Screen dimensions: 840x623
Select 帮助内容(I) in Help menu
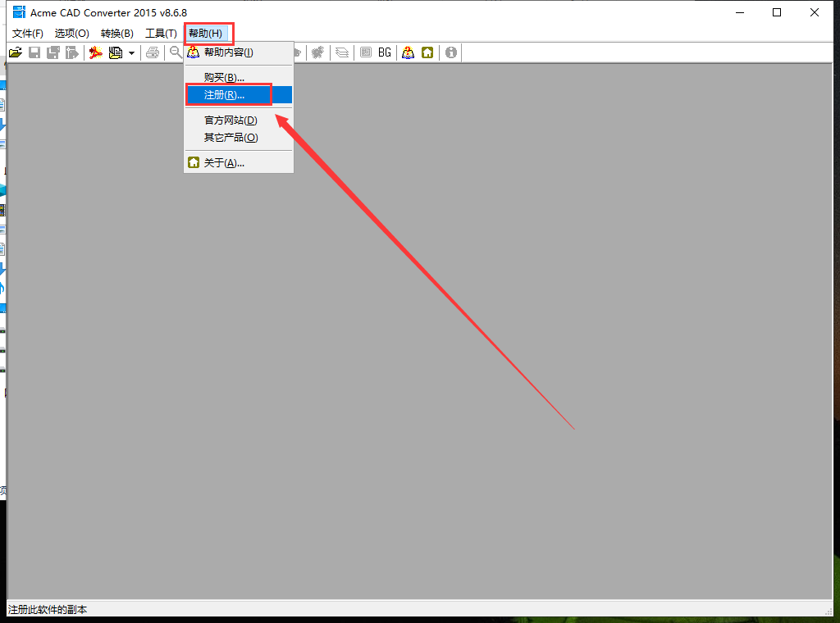click(x=239, y=52)
